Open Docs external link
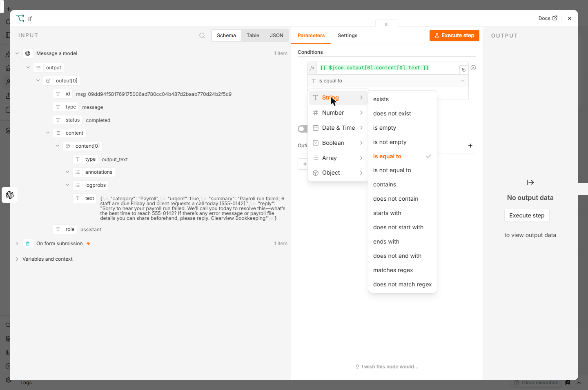This screenshot has height=390, width=588. click(548, 18)
